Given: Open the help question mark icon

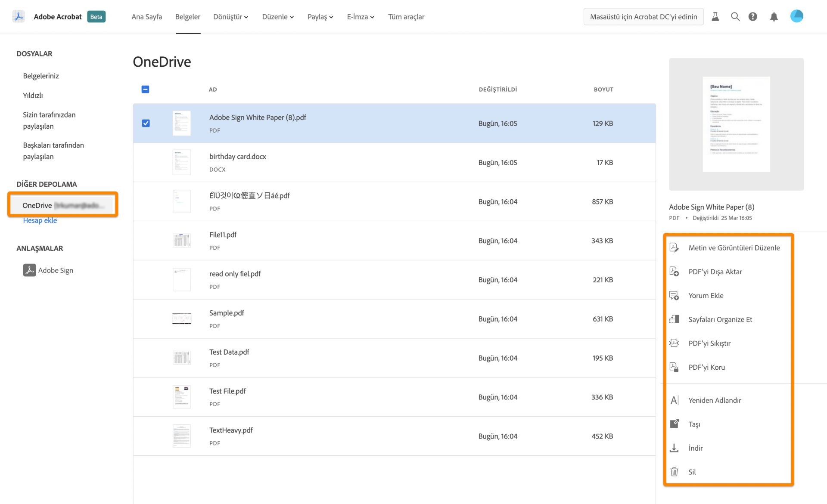Looking at the screenshot, I should click(x=752, y=17).
